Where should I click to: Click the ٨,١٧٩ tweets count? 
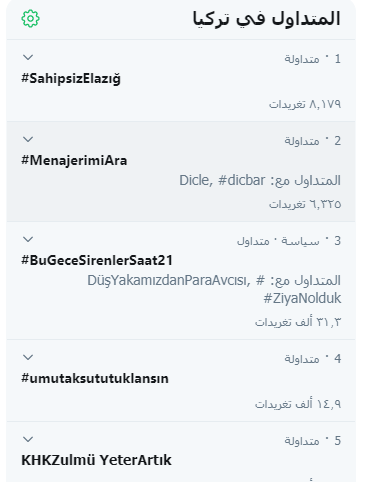click(305, 104)
